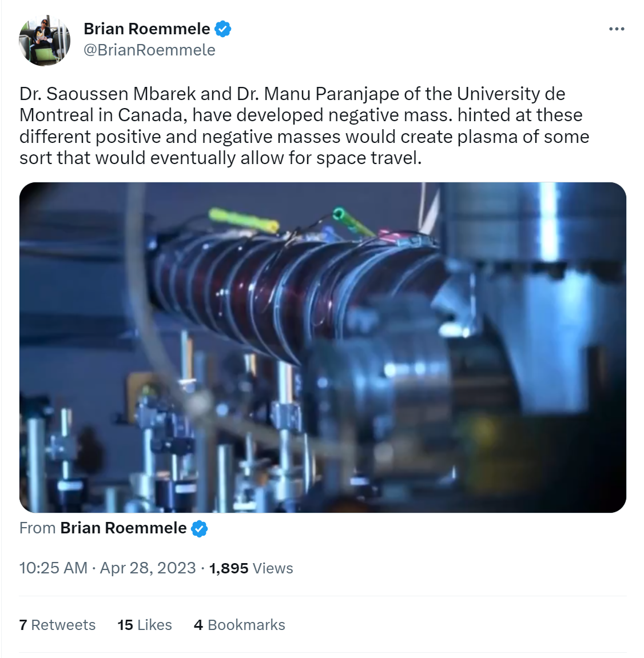The height and width of the screenshot is (658, 644).
Task: Show the 15 Likes list
Action: pos(145,624)
